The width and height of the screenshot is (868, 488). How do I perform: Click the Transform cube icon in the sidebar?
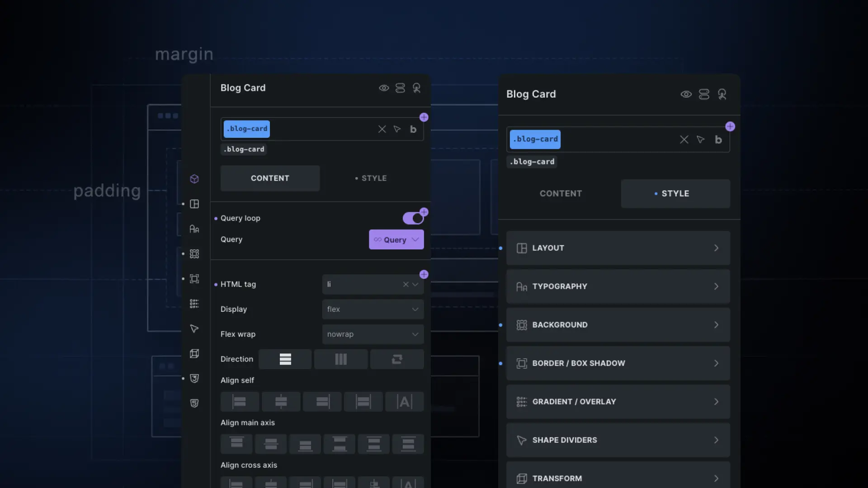[x=194, y=354]
